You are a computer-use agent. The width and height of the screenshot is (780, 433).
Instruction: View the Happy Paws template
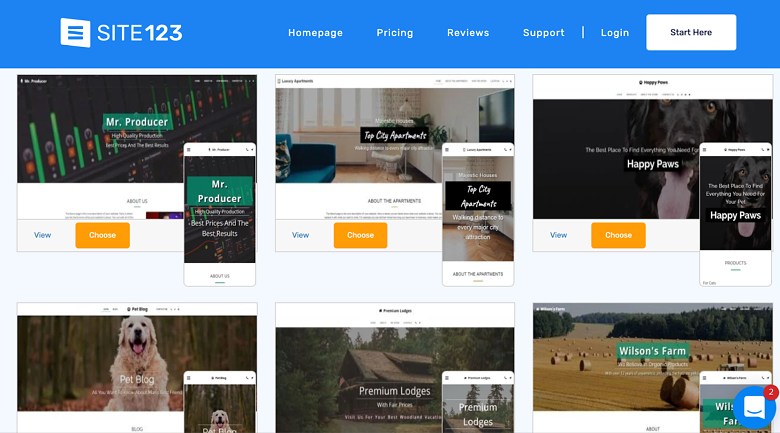coord(558,235)
